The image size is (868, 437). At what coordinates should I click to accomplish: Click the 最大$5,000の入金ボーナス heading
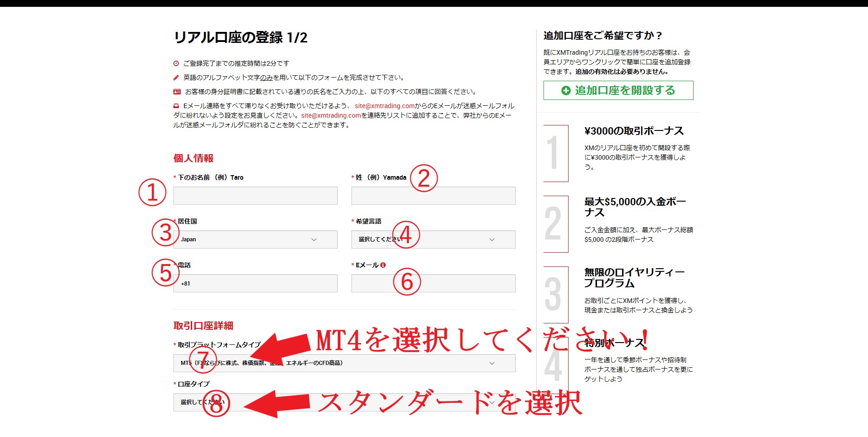pyautogui.click(x=635, y=207)
